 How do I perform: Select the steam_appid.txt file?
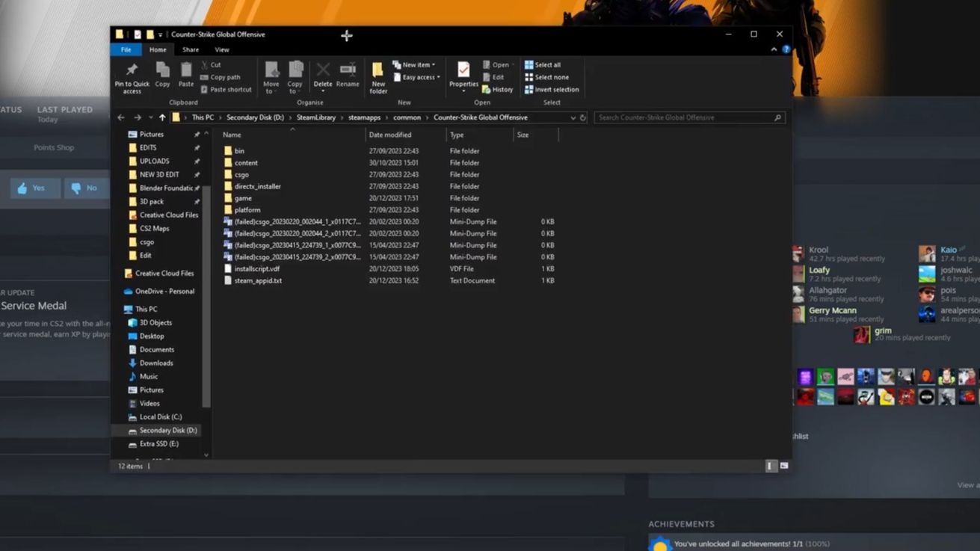point(258,281)
